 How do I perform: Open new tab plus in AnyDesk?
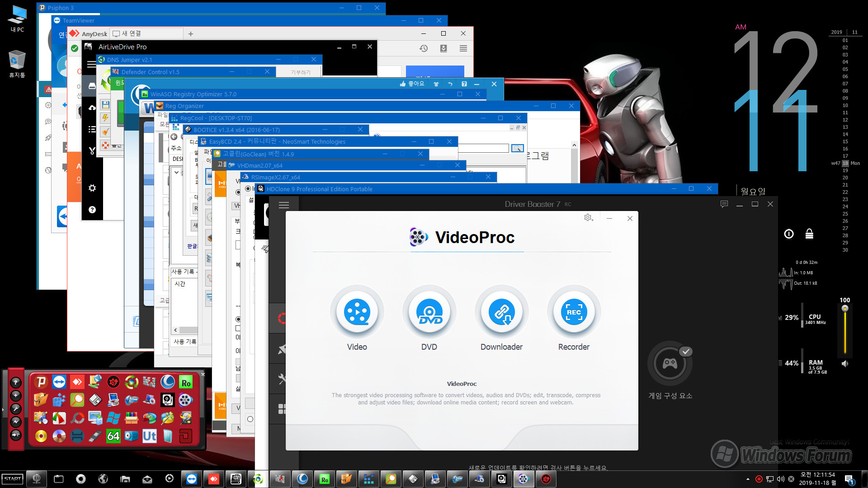[191, 34]
